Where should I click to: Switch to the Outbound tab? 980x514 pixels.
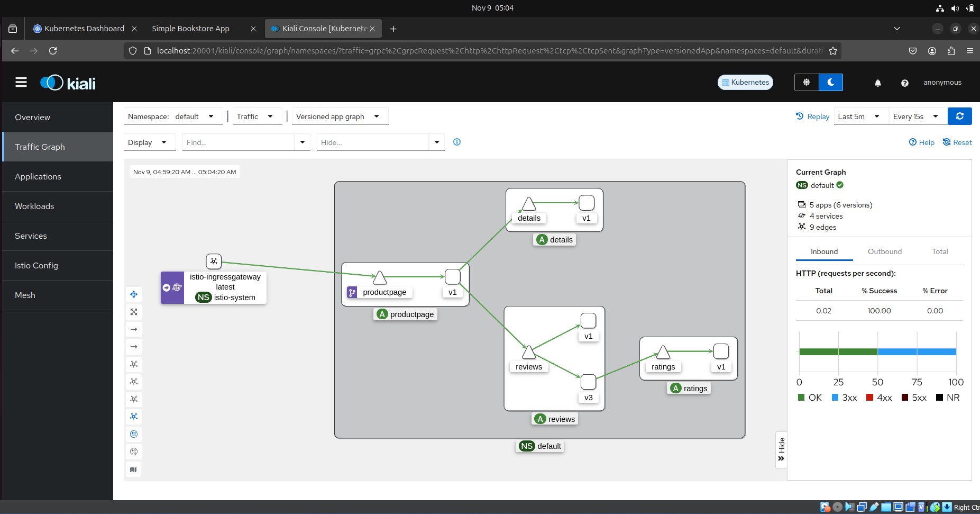[885, 251]
